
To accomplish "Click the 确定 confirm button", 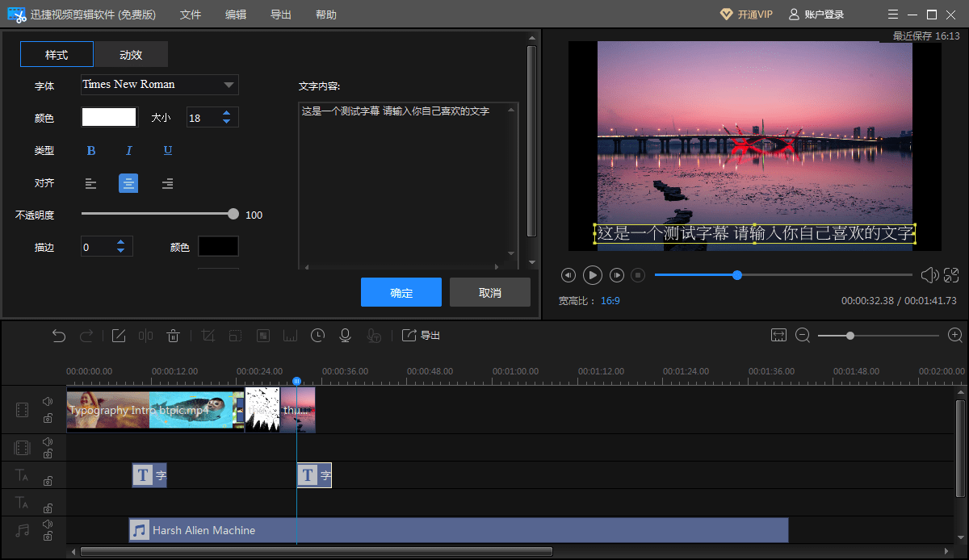I will coord(401,292).
